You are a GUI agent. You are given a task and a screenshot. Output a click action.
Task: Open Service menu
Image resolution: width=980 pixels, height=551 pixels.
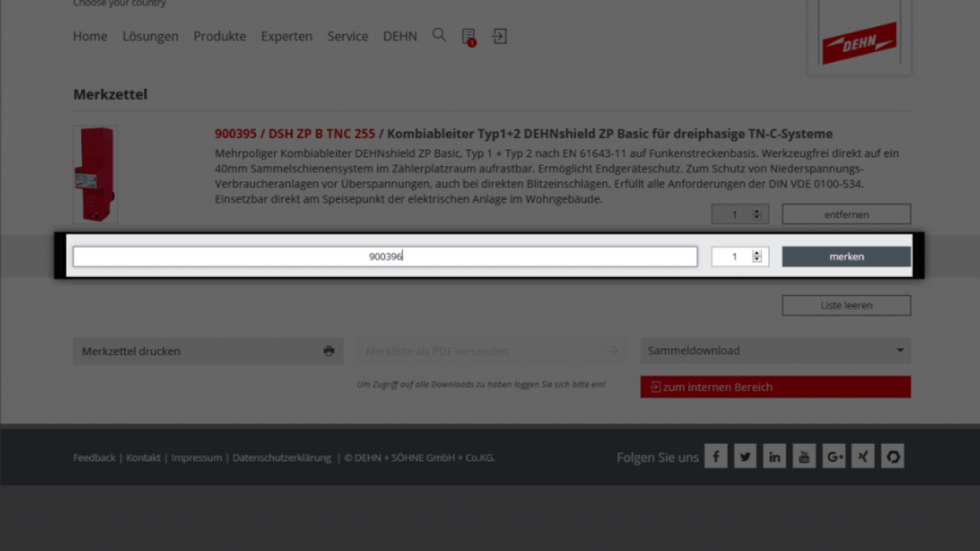pos(348,36)
